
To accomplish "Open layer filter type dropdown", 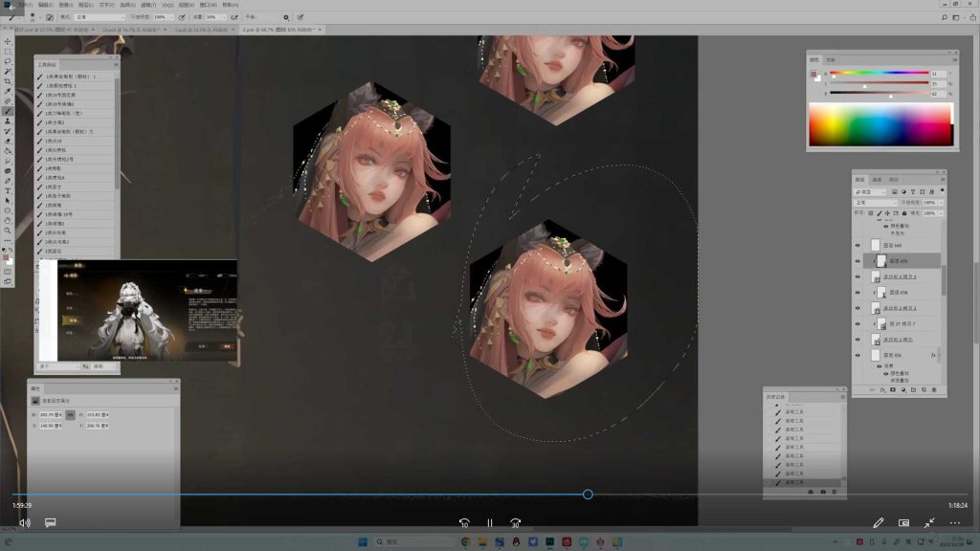I will click(x=870, y=191).
